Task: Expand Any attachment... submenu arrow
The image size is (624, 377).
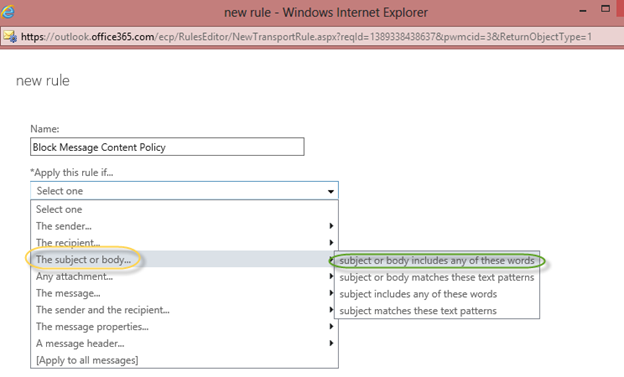Action: coord(331,276)
